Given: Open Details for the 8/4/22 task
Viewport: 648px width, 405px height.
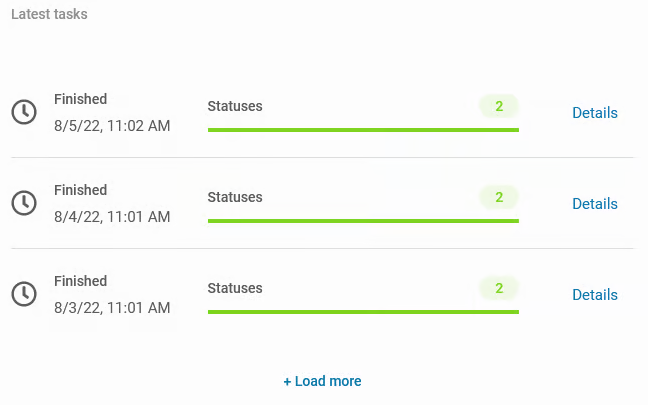Looking at the screenshot, I should tap(594, 204).
